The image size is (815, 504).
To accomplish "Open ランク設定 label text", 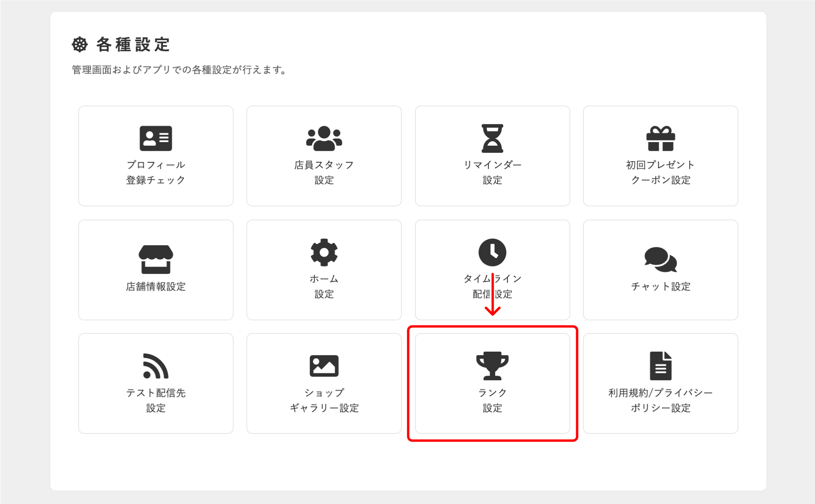I will coord(492,400).
